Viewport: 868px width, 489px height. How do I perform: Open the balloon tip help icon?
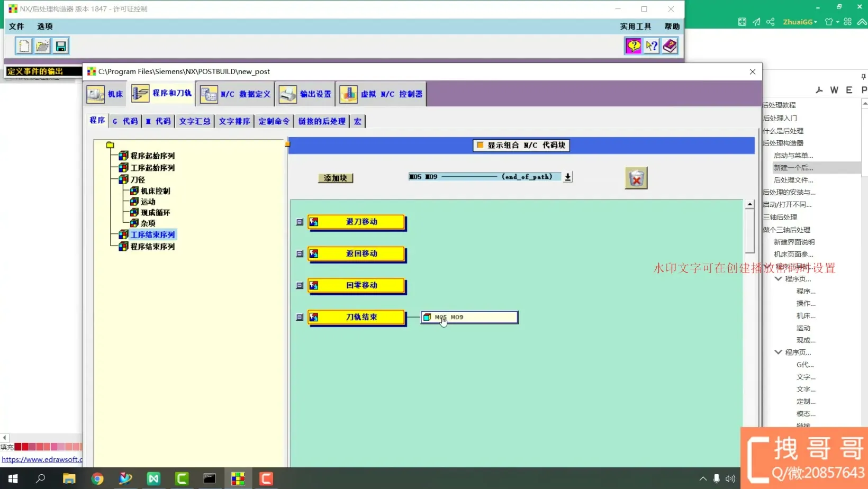[633, 46]
